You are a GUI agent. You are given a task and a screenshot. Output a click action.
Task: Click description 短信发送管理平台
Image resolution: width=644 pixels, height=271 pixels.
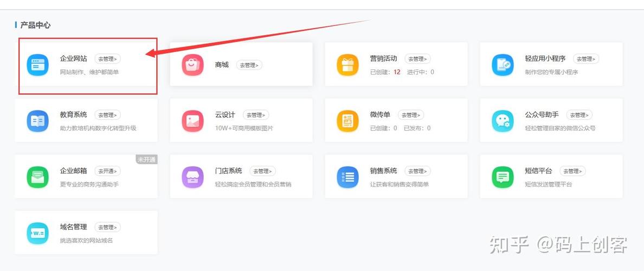pos(548,185)
